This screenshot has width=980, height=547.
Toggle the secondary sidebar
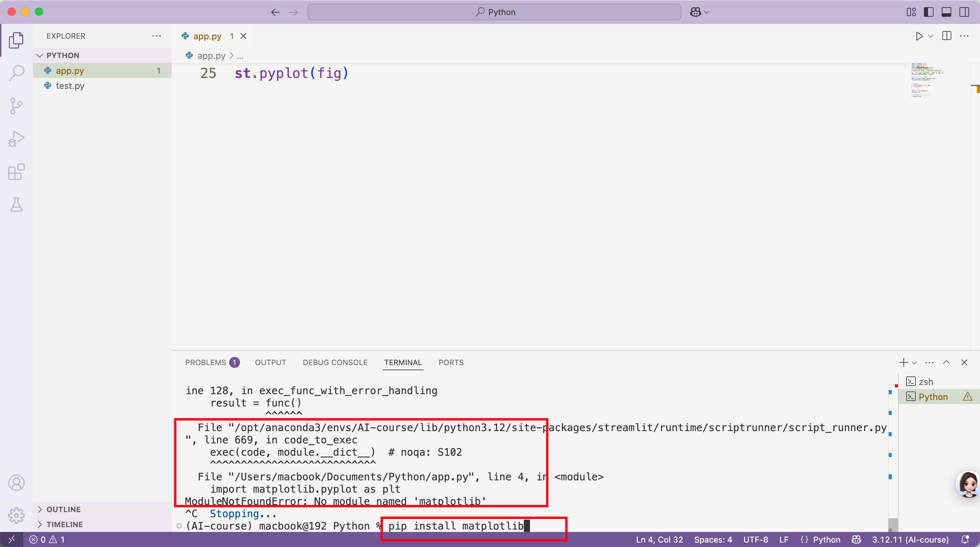point(964,12)
